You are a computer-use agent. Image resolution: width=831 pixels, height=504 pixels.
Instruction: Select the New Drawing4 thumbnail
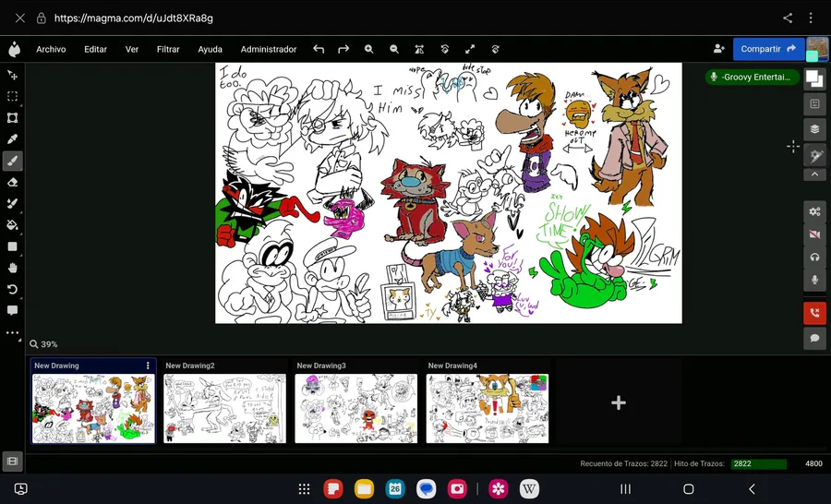tap(488, 408)
